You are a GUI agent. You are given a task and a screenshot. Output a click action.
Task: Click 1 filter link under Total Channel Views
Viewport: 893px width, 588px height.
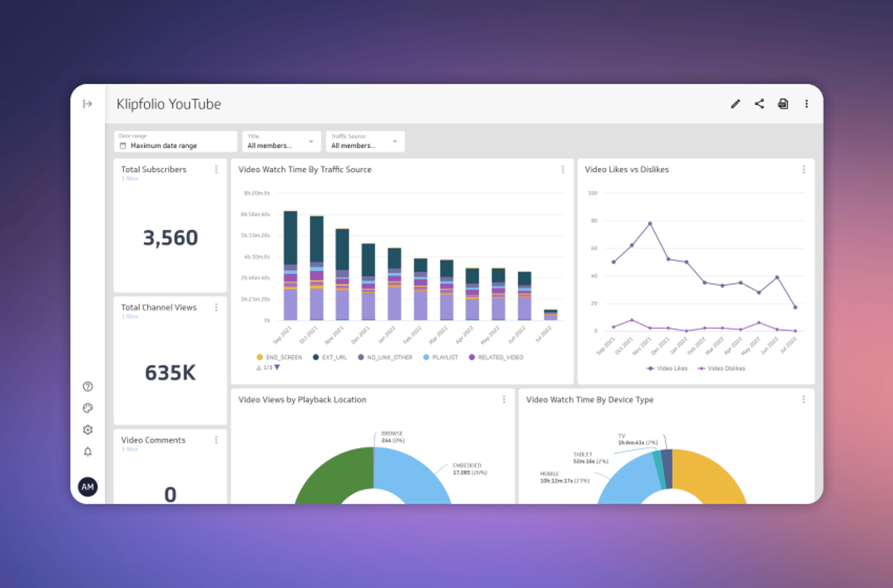(130, 316)
